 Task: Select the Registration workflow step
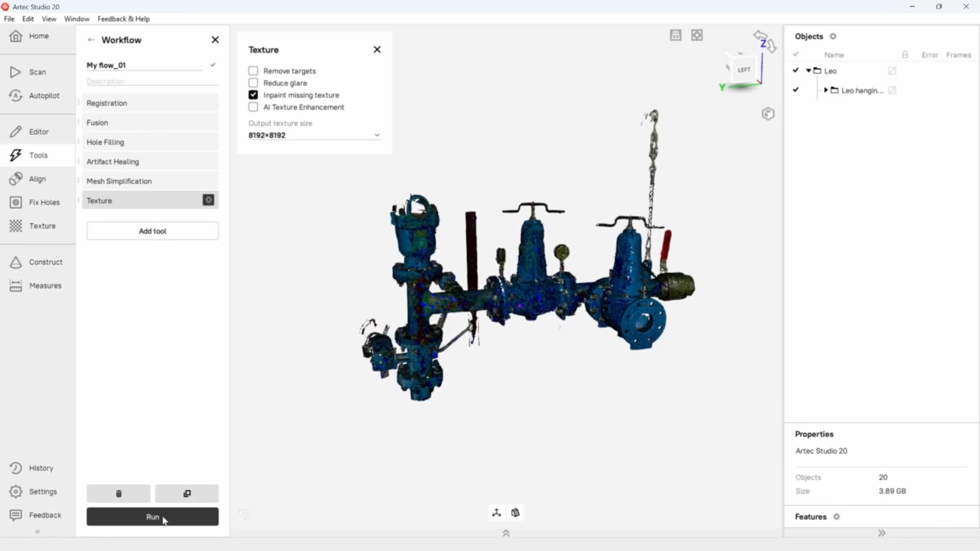click(151, 103)
